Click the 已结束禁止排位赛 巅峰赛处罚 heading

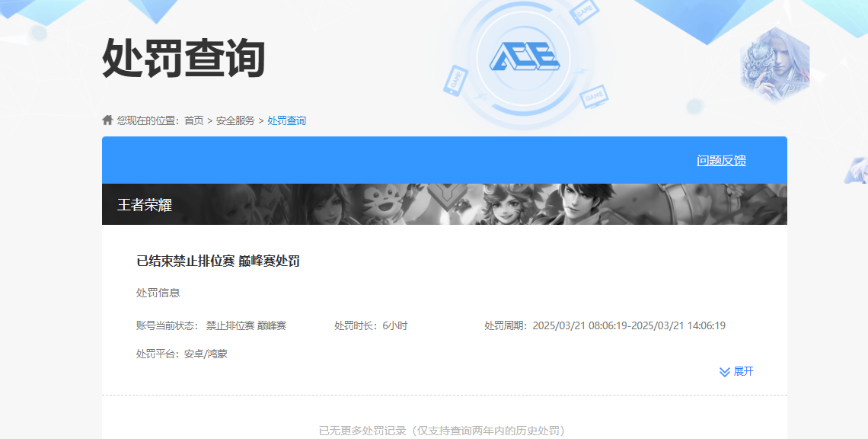[218, 261]
